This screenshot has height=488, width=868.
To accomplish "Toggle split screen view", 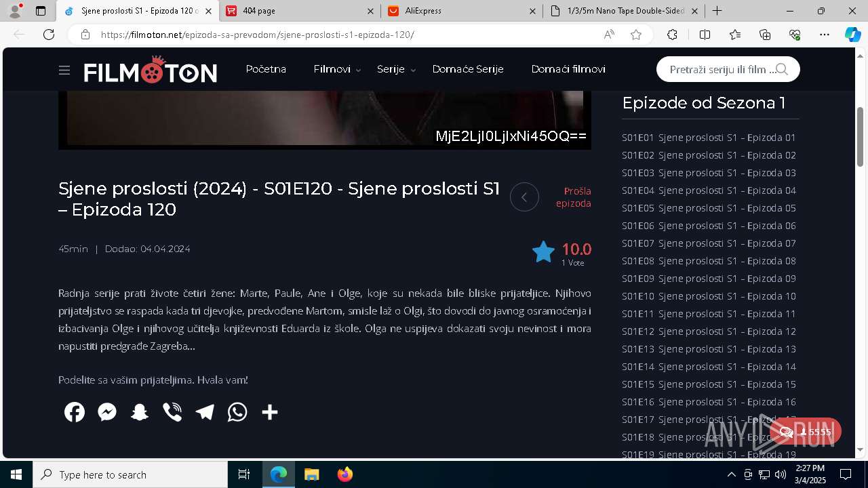I will coord(705,35).
